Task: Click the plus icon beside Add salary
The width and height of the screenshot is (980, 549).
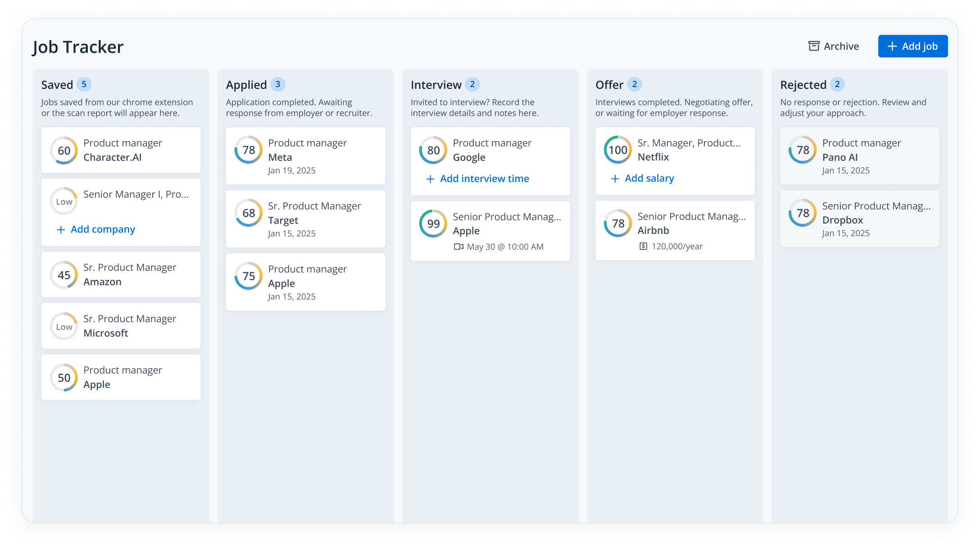Action: 615,178
